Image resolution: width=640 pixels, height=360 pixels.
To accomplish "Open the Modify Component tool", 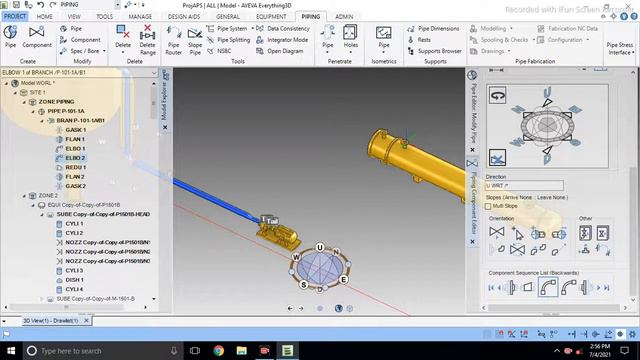I will tap(80, 40).
